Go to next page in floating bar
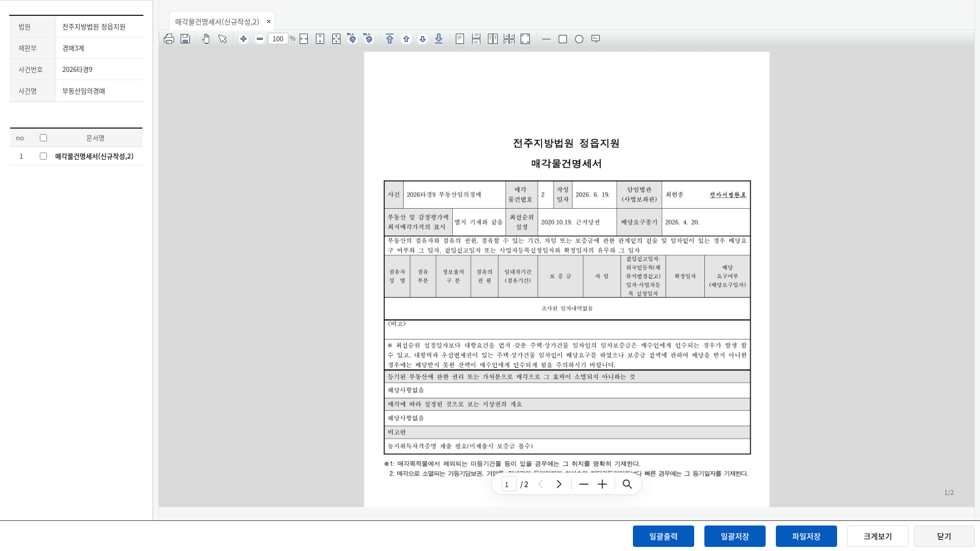The image size is (980, 551). 559,484
